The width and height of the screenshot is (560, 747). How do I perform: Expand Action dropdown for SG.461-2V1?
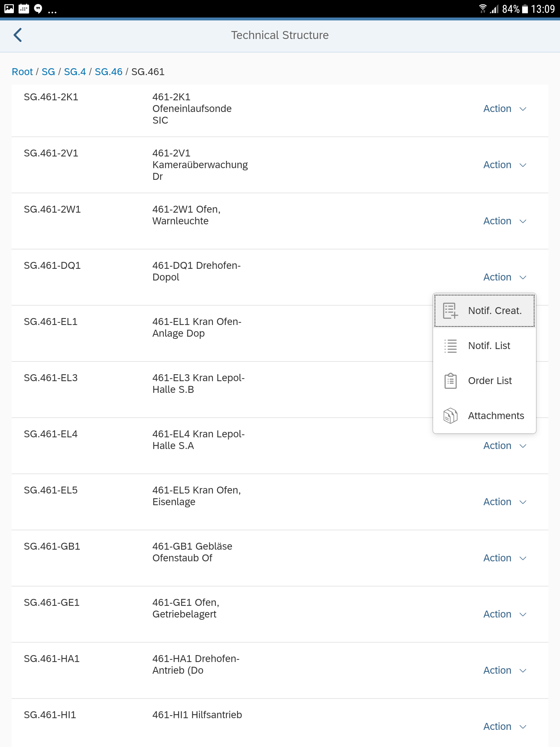505,165
